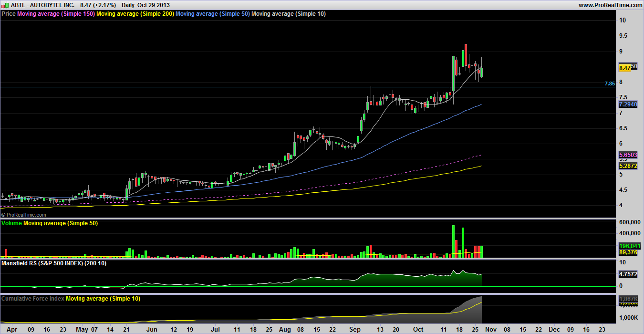644x334 pixels.
Task: Click the yellow Moving average (Simple 200) legend
Action: (135, 14)
